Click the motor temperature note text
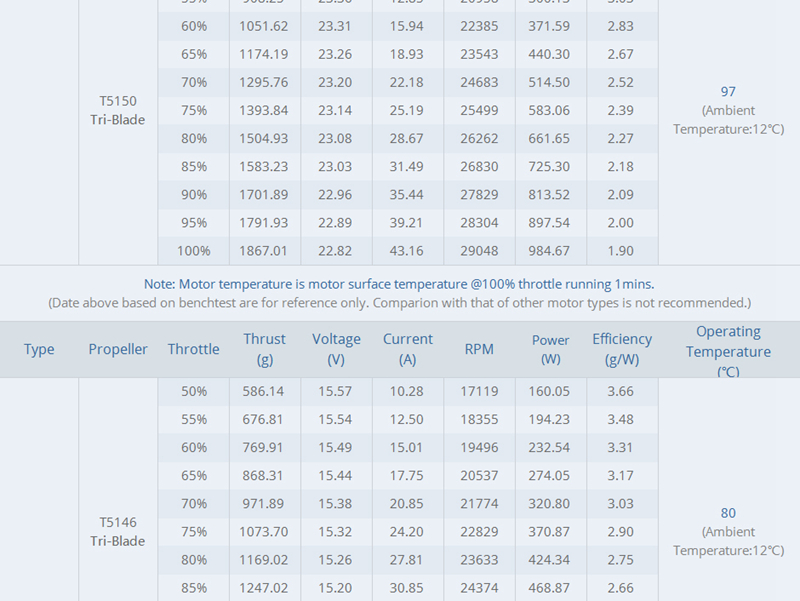Screen dimensions: 800x601 (399, 284)
